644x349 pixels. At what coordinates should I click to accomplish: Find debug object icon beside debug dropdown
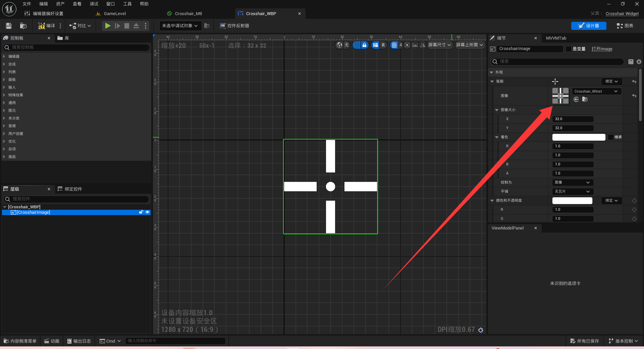[207, 26]
